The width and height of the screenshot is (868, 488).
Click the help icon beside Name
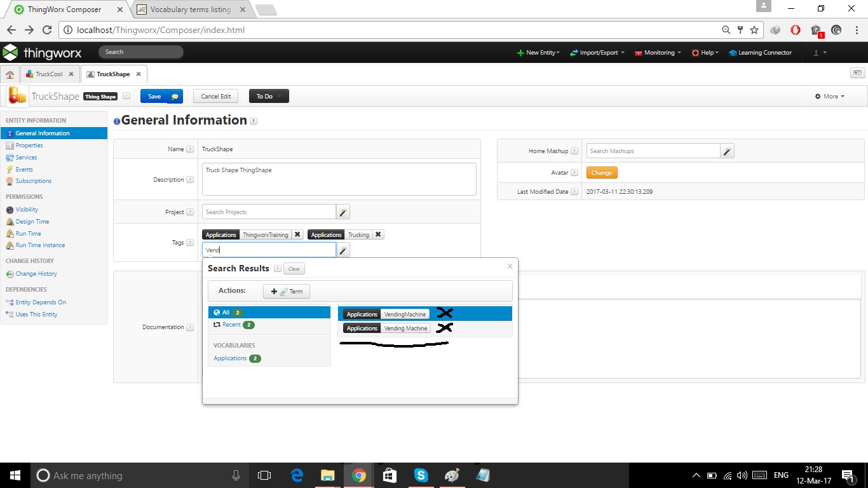coord(190,149)
